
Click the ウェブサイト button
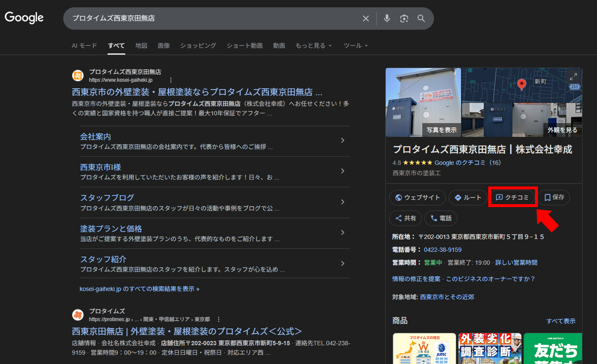pos(417,197)
